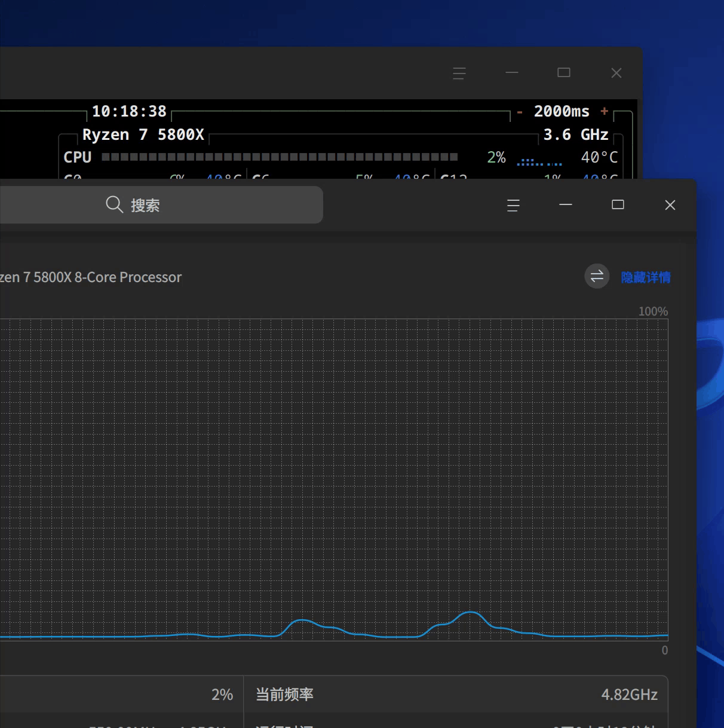Minimize the terminal window behind

point(512,73)
